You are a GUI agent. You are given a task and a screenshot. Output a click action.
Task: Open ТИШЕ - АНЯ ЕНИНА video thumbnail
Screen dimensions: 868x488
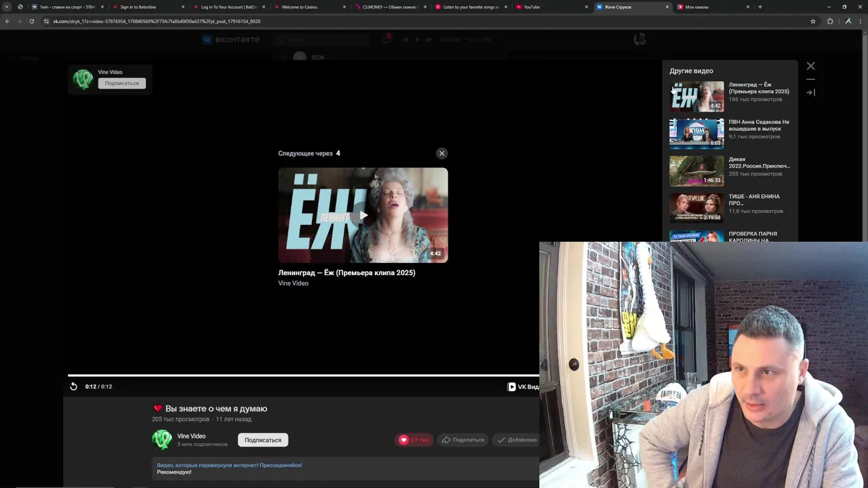pyautogui.click(x=696, y=208)
